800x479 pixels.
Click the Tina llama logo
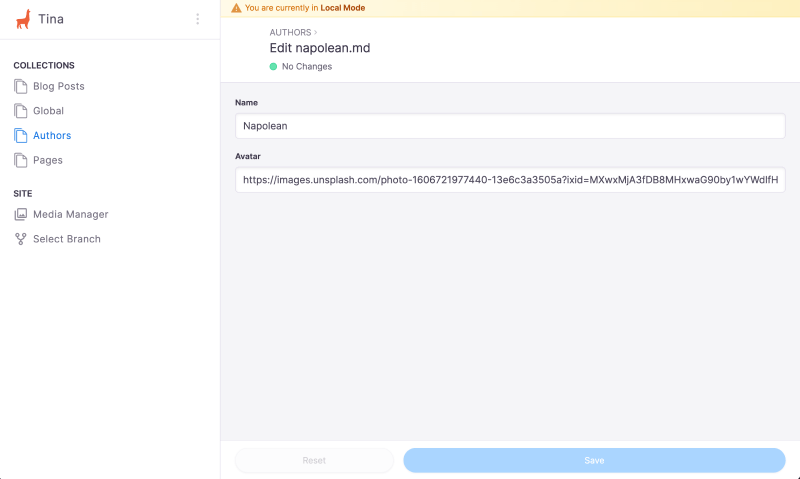[22, 19]
